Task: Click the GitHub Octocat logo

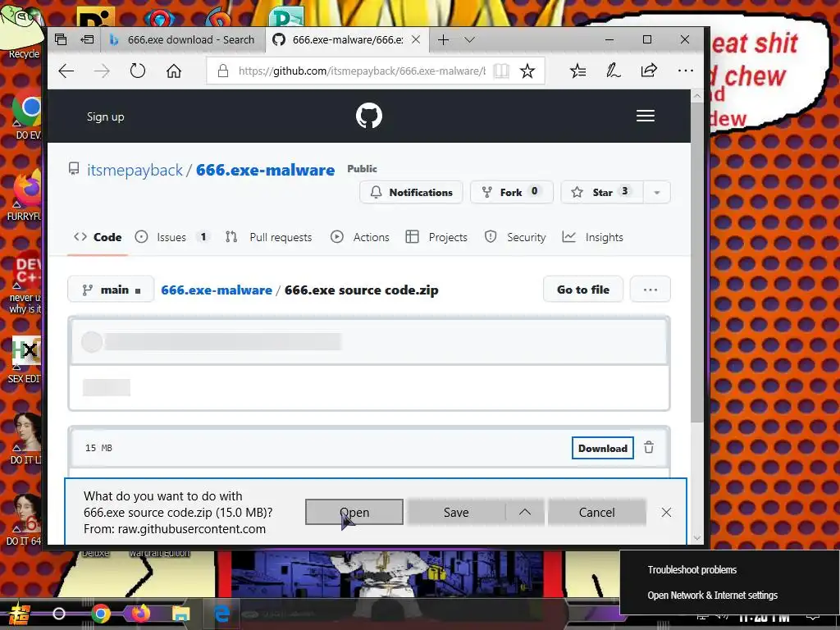Action: click(369, 116)
